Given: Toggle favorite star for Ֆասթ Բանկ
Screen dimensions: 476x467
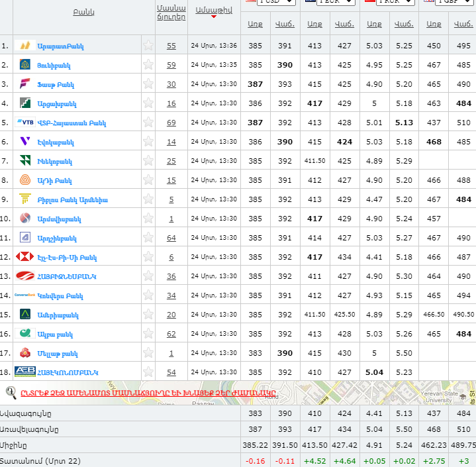Looking at the screenshot, I should click(148, 84).
